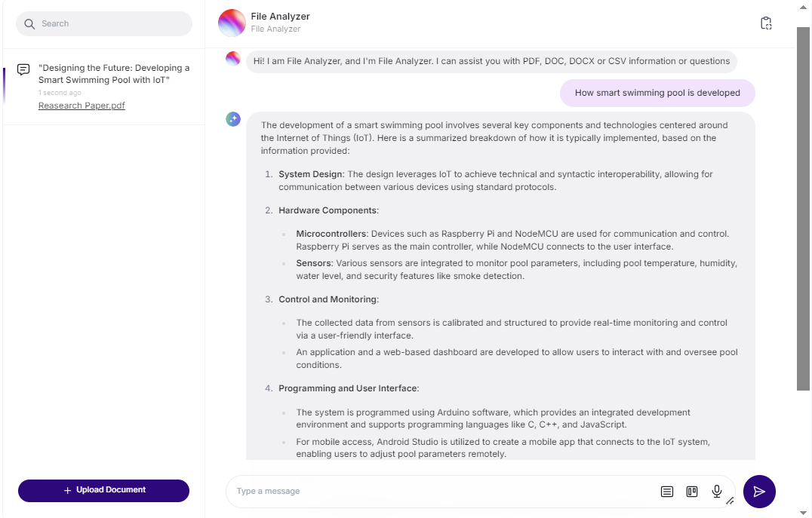Open the "Designing the Future" conversation
This screenshot has height=518, width=812.
(113, 74)
